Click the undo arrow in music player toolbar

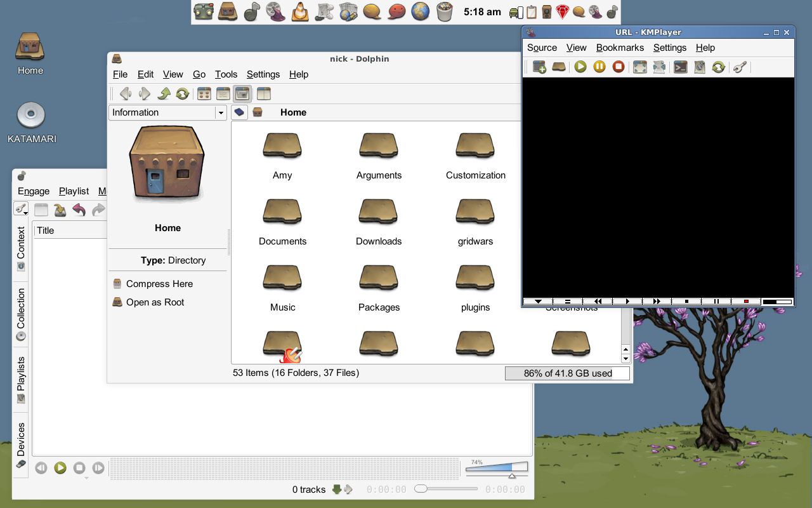tap(79, 210)
